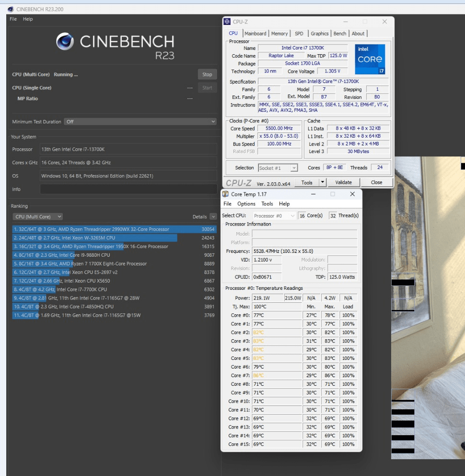The height and width of the screenshot is (476, 465).
Task: Click the Cinebench title bar app icon
Action: click(11, 9)
